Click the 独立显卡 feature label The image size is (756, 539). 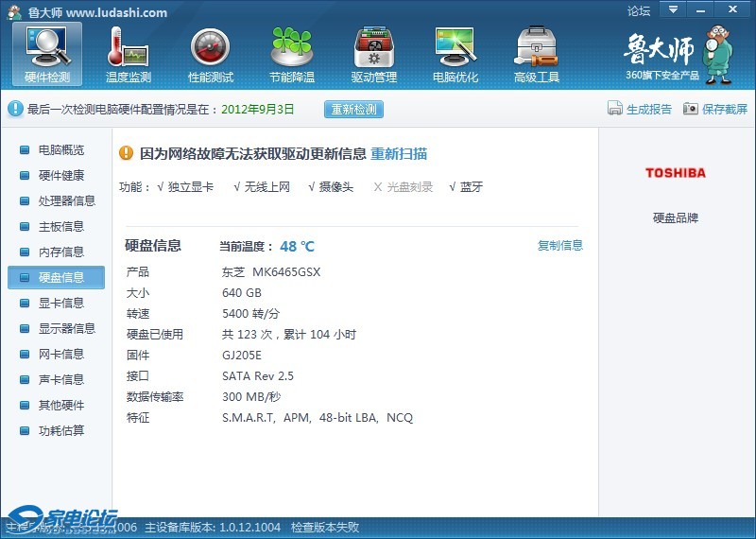[191, 186]
